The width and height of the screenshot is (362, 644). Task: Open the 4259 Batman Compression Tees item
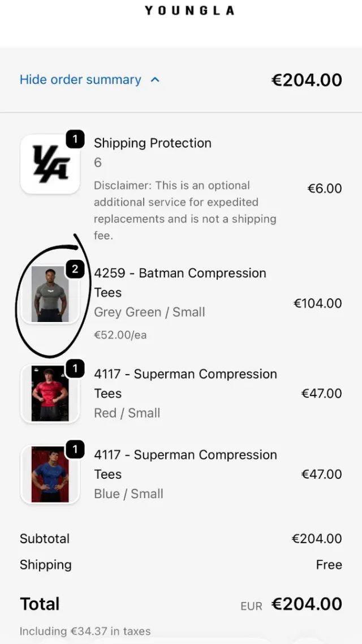coord(180,282)
